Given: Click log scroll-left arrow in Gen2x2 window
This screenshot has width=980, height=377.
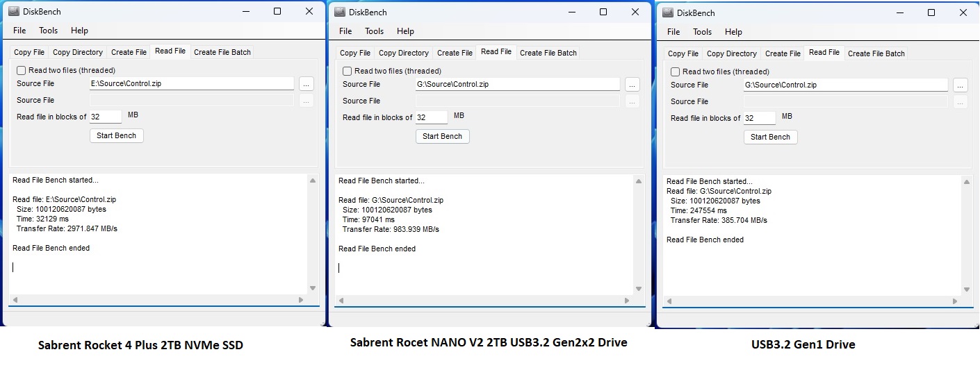Looking at the screenshot, I should [341, 301].
